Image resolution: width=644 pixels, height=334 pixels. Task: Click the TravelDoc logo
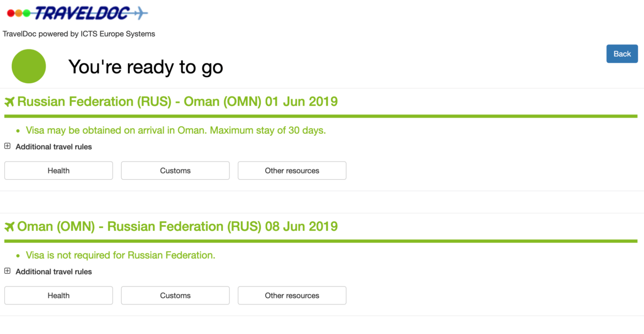[x=75, y=13]
